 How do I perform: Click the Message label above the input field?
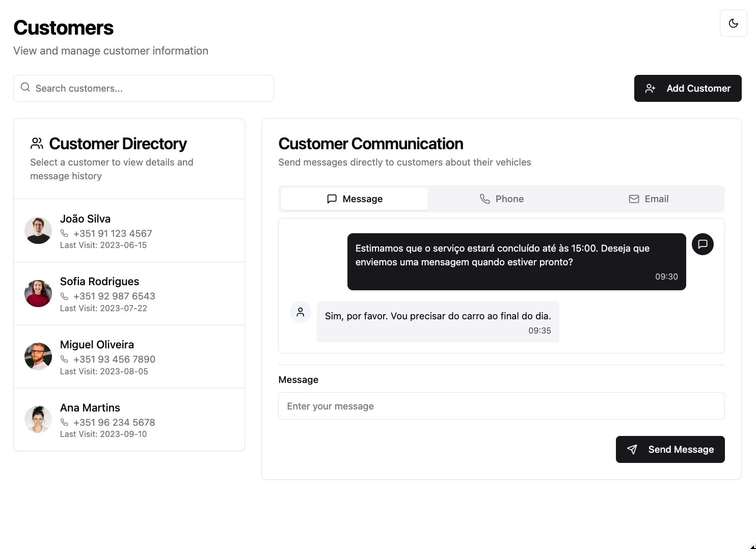tap(299, 380)
